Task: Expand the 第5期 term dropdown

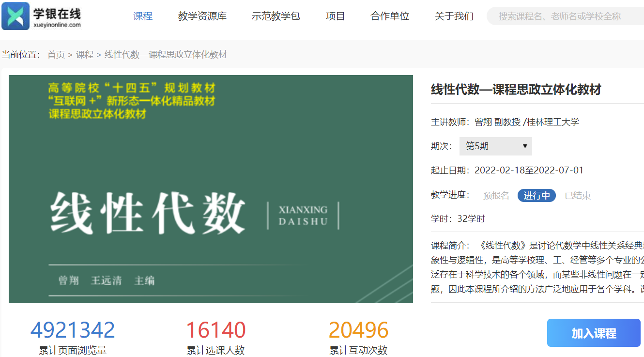Action: (x=495, y=146)
